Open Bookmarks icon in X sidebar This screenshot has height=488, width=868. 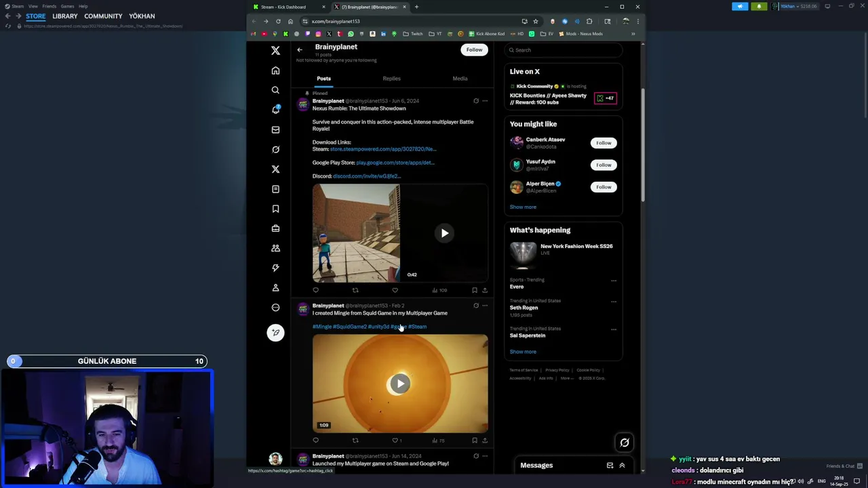(x=275, y=209)
